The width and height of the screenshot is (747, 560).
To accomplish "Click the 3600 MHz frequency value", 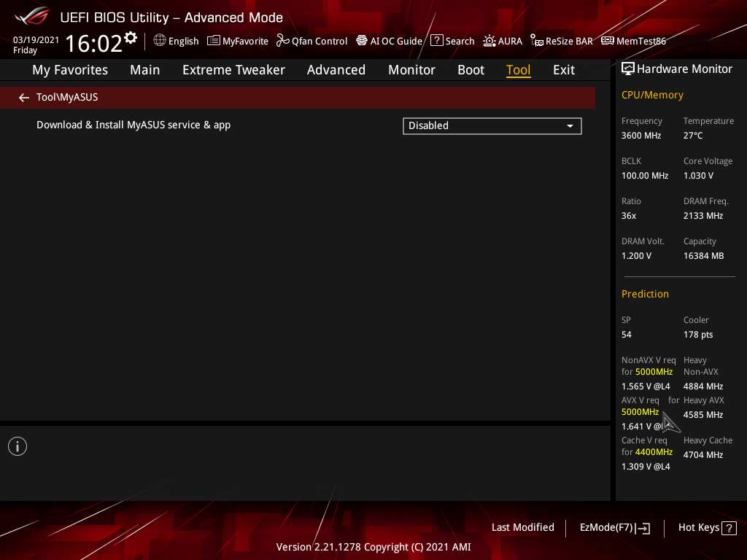I will pyautogui.click(x=640, y=136).
